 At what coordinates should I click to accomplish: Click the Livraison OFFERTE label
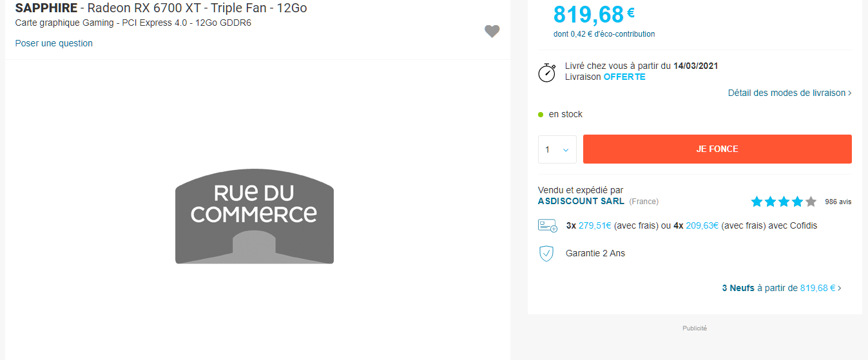[605, 77]
